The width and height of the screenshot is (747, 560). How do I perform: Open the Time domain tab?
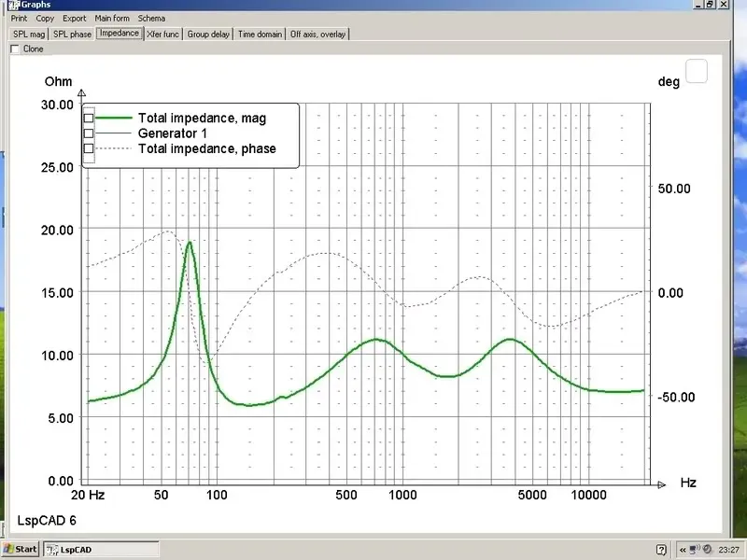260,35
